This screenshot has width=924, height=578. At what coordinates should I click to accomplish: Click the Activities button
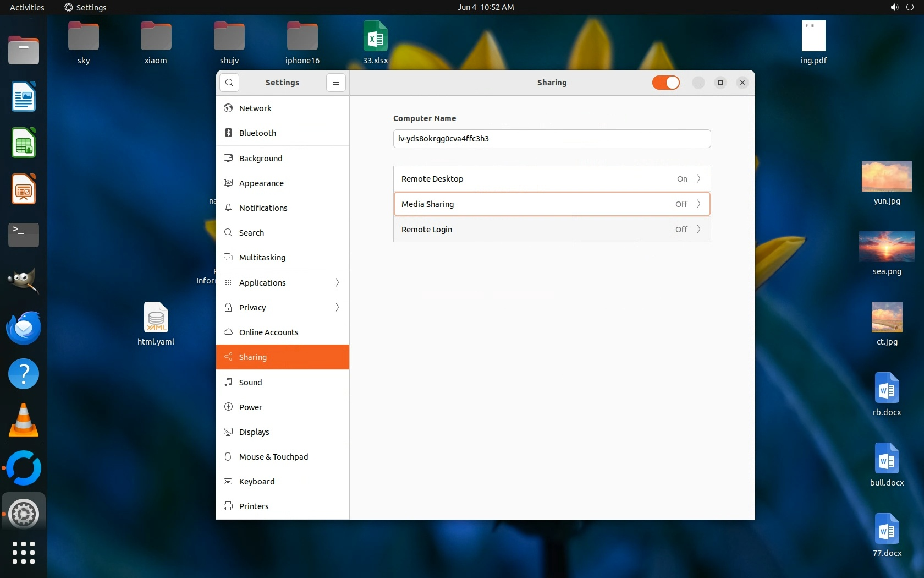click(x=27, y=7)
